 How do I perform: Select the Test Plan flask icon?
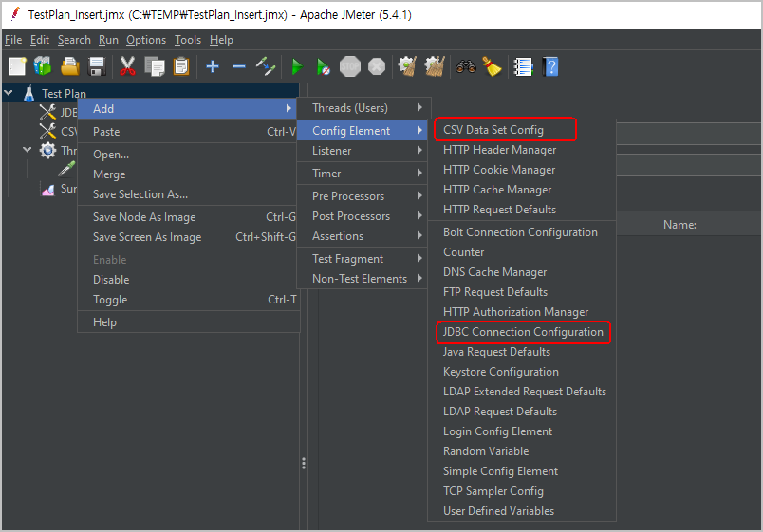click(29, 93)
